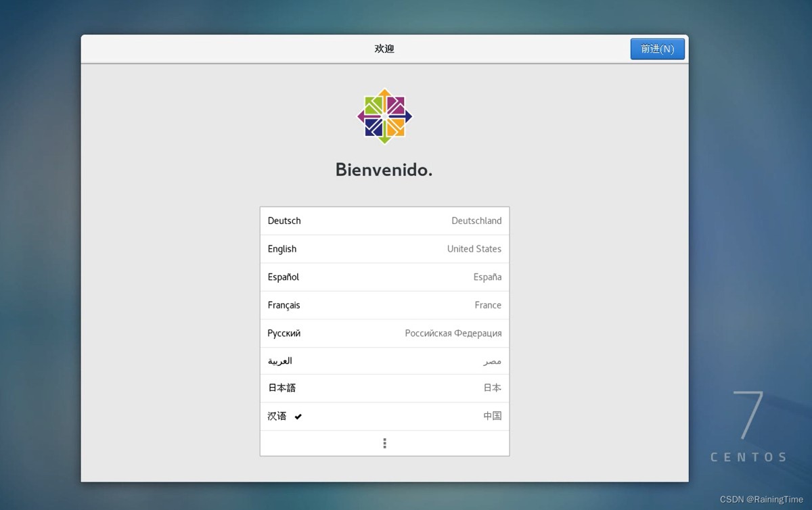The image size is (812, 510).
Task: Click checkmark next to 汉语
Action: click(298, 417)
